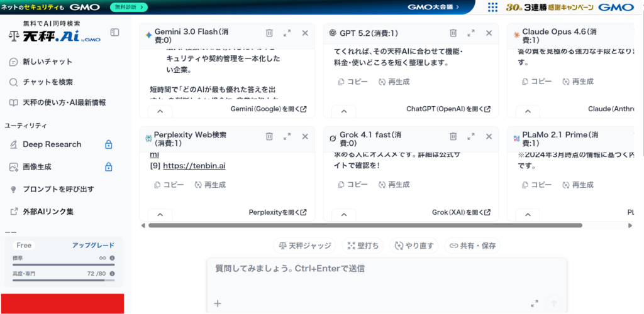Copy the Claude Opus 4.6 response

tap(537, 81)
